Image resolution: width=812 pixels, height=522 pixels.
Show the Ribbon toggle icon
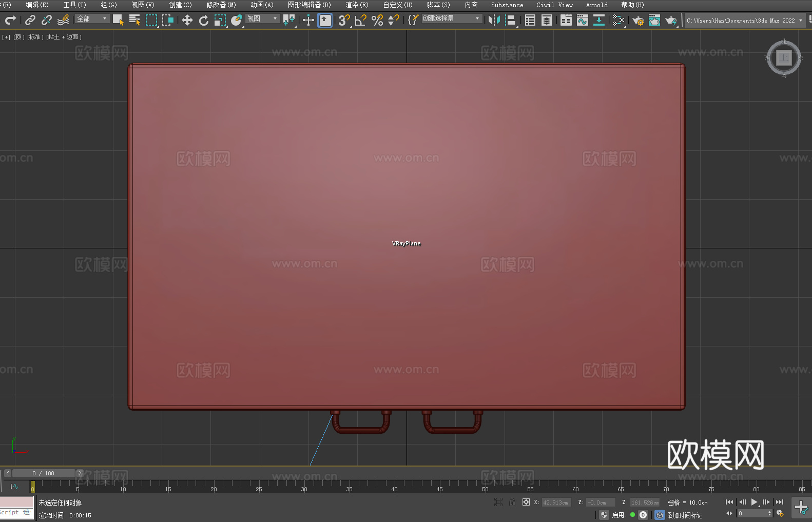point(566,20)
